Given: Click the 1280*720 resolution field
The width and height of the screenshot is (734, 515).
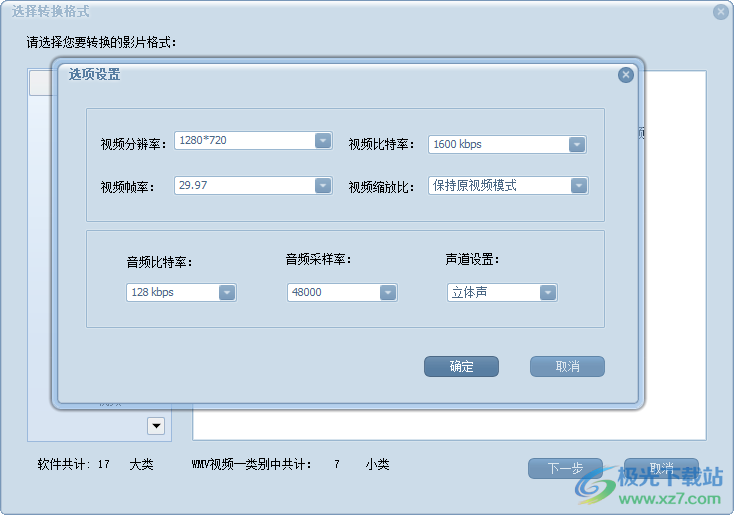Looking at the screenshot, I should [x=253, y=140].
